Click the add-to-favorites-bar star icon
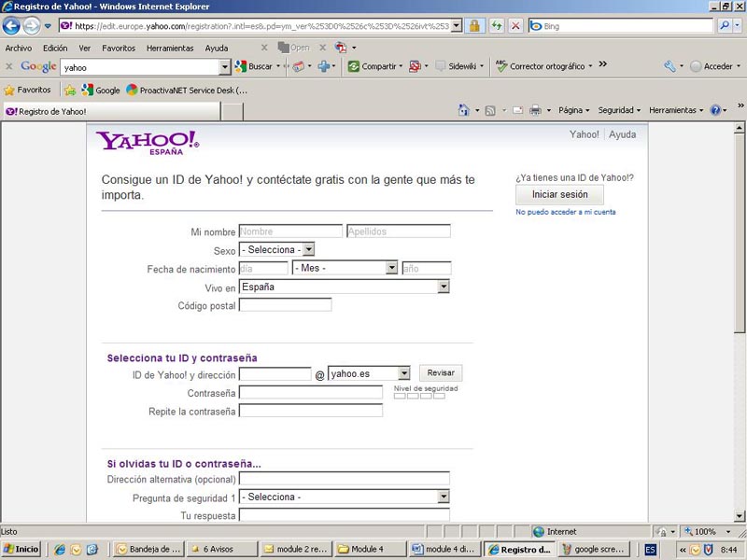747x560 pixels. point(70,90)
